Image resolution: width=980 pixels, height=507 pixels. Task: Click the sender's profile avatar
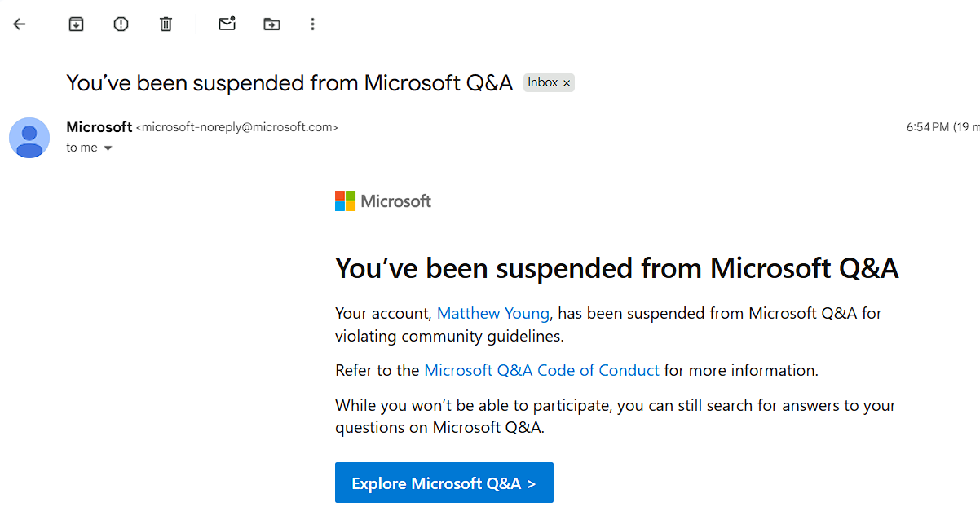click(29, 137)
